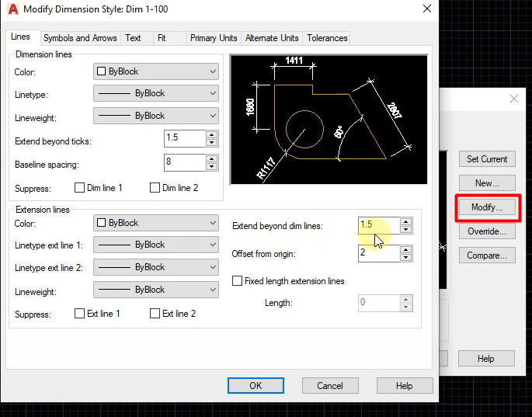Screen dimensions: 532x417
Task: Click the OK button
Action: [x=256, y=386]
